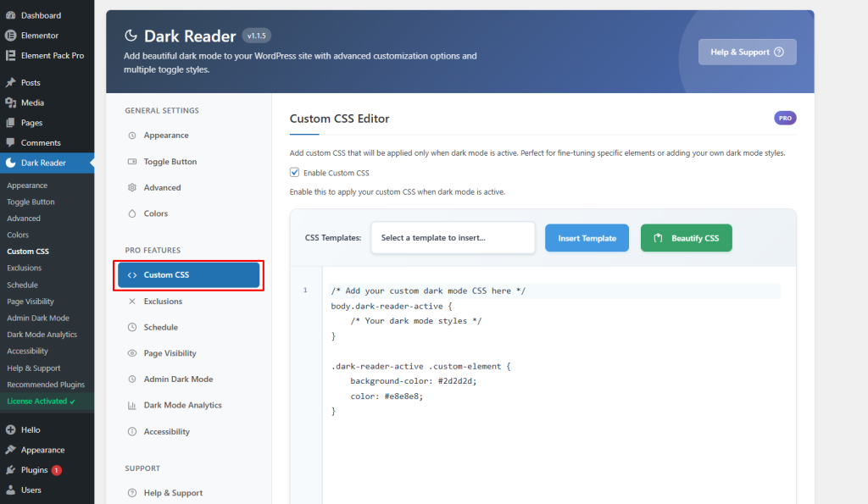The width and height of the screenshot is (868, 504).
Task: Click the Users person icon
Action: click(10, 490)
